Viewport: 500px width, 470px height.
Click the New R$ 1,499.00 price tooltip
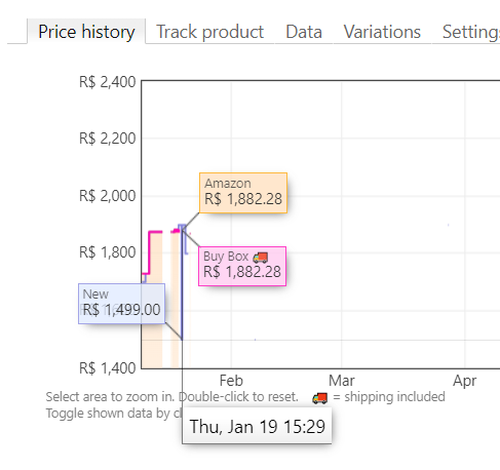click(x=122, y=303)
